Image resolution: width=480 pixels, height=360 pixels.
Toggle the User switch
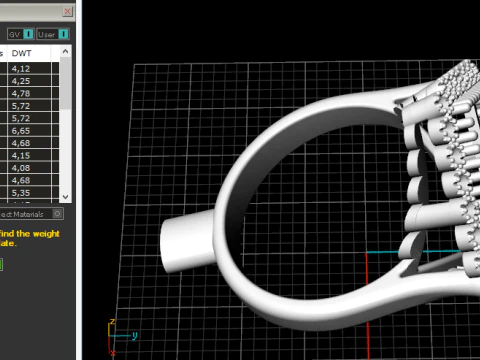click(x=53, y=34)
